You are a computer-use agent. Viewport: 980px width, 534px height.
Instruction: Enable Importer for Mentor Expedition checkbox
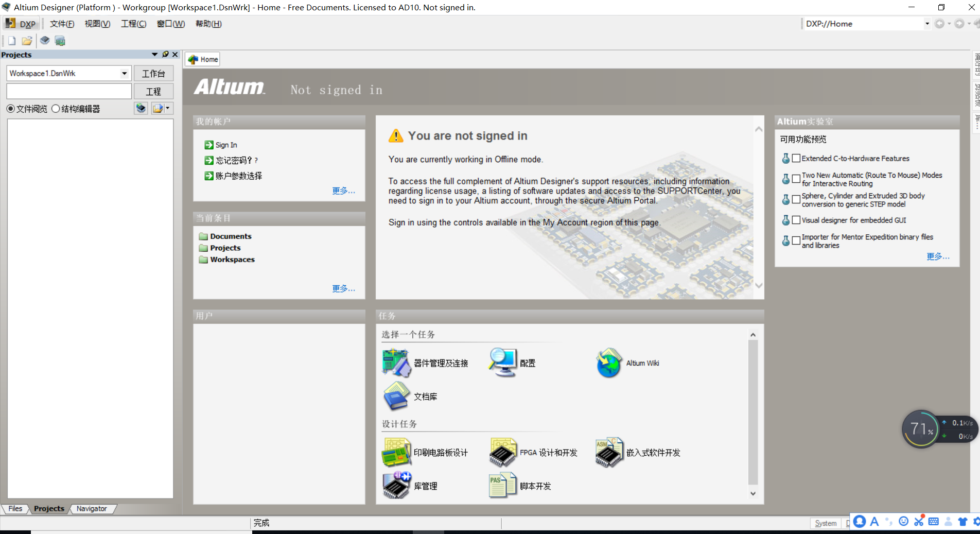pos(796,240)
